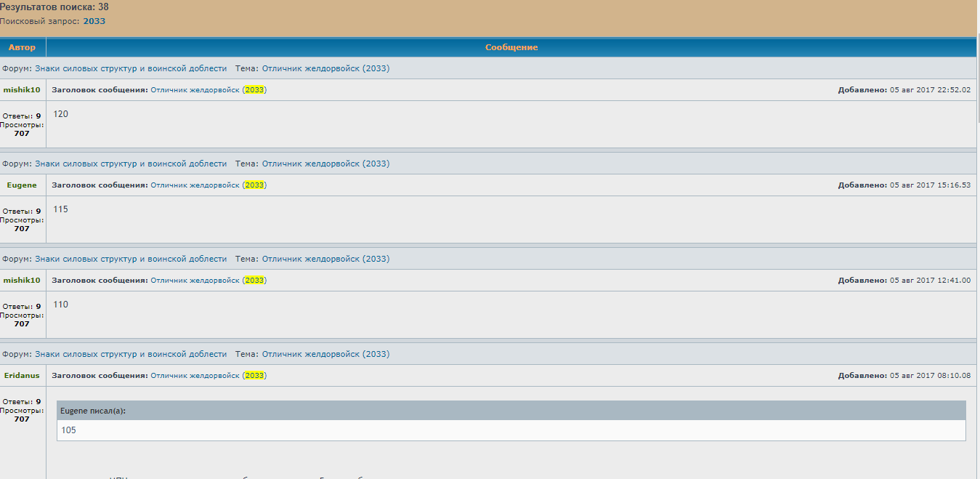Image resolution: width=980 pixels, height=479 pixels.
Task: Open message title link of post "115"
Action: tap(208, 185)
